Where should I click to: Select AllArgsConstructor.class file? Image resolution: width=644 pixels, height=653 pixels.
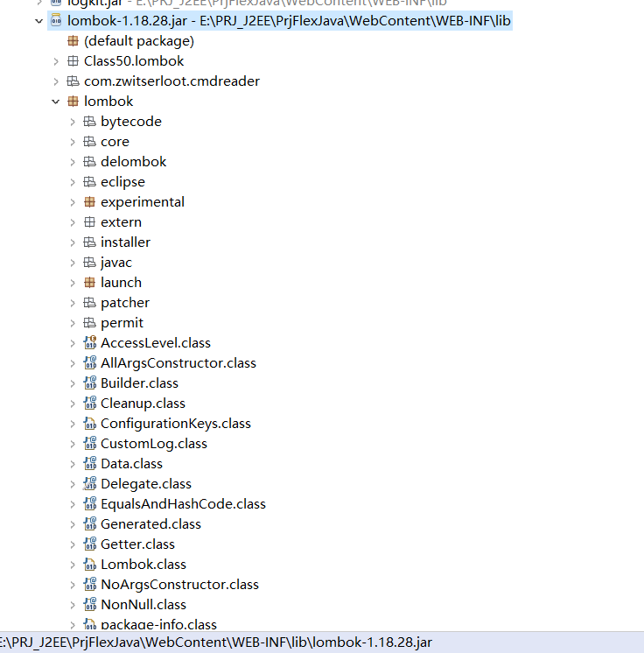pos(178,363)
